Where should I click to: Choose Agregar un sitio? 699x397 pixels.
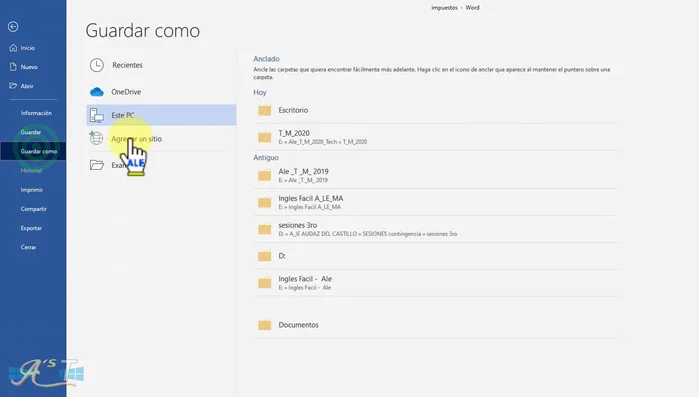(x=161, y=139)
